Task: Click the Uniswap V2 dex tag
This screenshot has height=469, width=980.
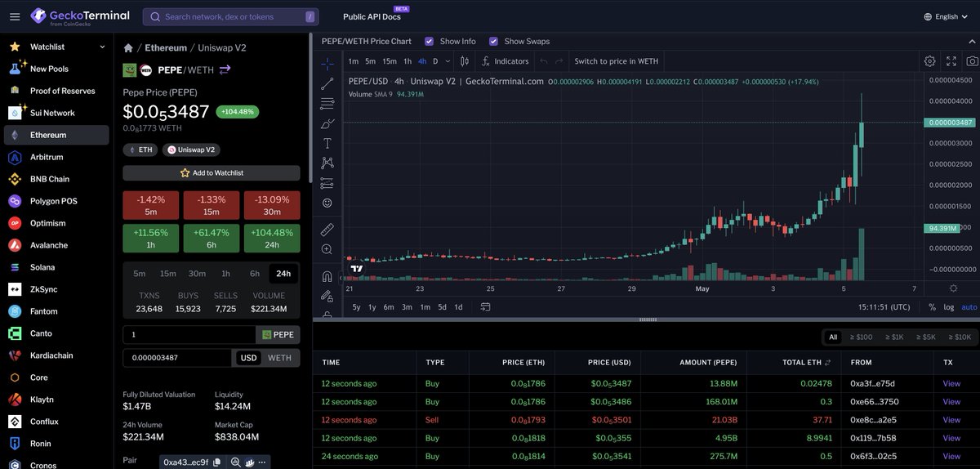Action: 191,150
